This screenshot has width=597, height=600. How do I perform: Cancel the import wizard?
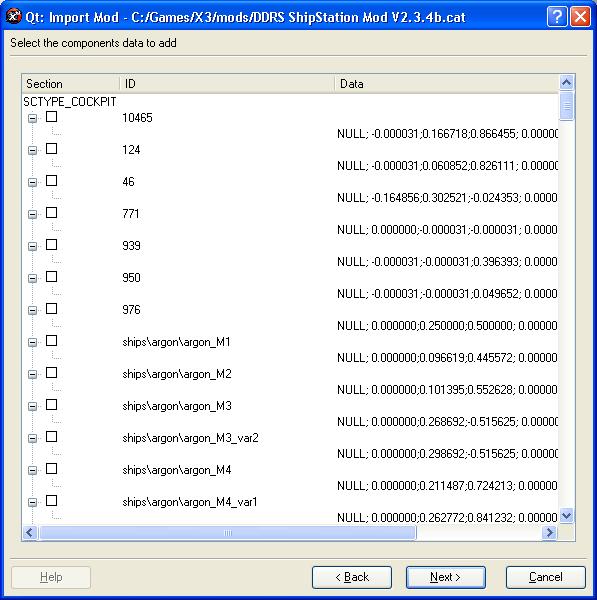(x=546, y=577)
